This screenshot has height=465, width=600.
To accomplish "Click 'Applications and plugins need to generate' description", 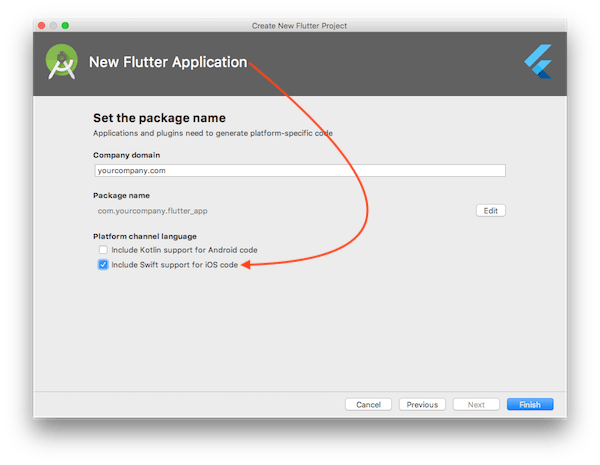I will click(x=213, y=133).
